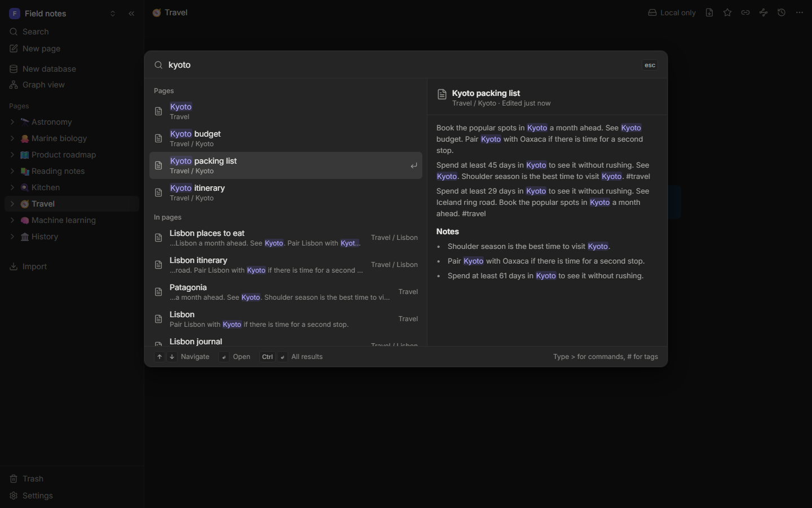812x508 pixels.
Task: Open the Kyoto page result under Travel
Action: 286,111
